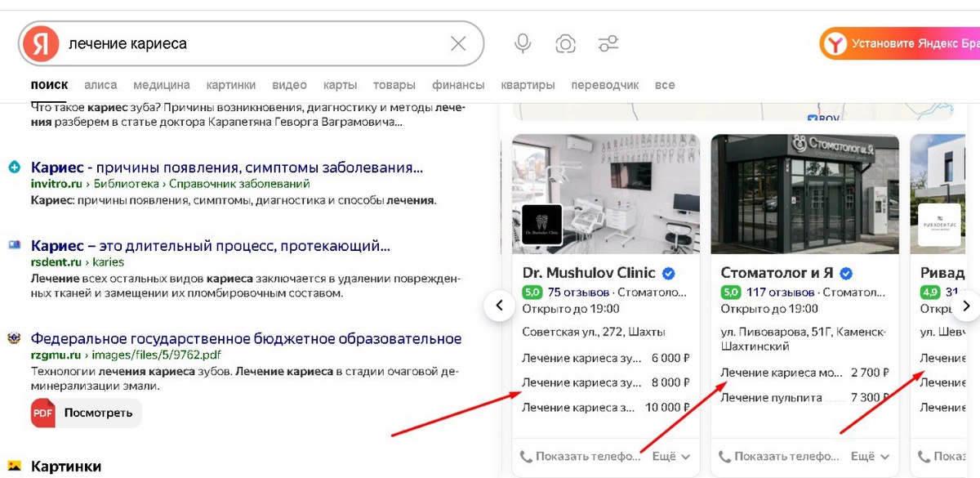Screen dimensions: 980x478
Task: Click the rzgmu.ru emblem favicon
Action: click(x=14, y=337)
